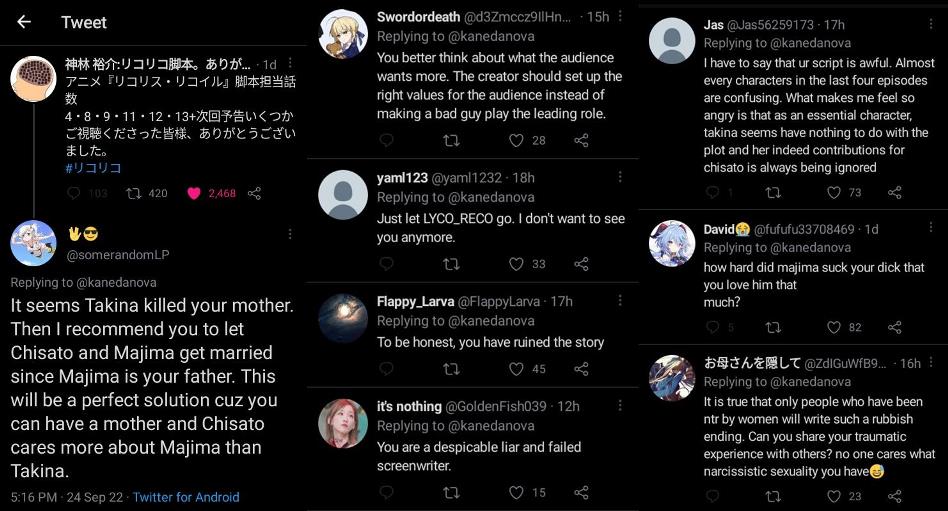The width and height of the screenshot is (948, 511).
Task: Retweet the reply from お母さんを隠して
Action: 773,495
